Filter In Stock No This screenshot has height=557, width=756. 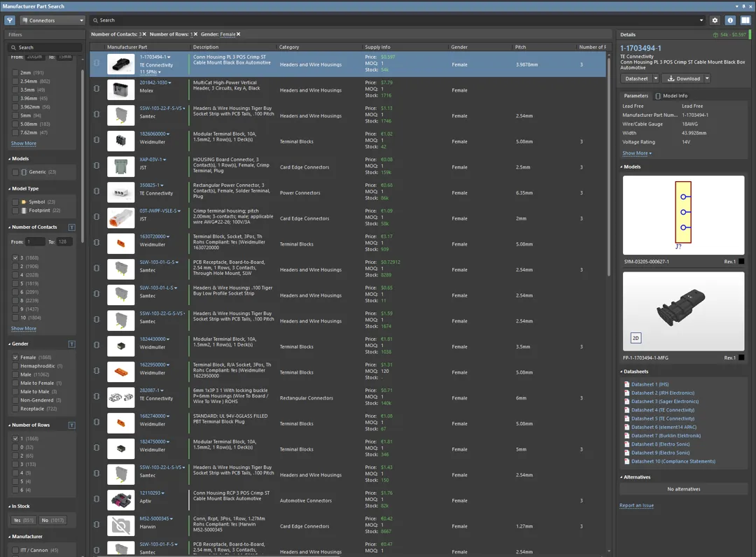(x=53, y=521)
